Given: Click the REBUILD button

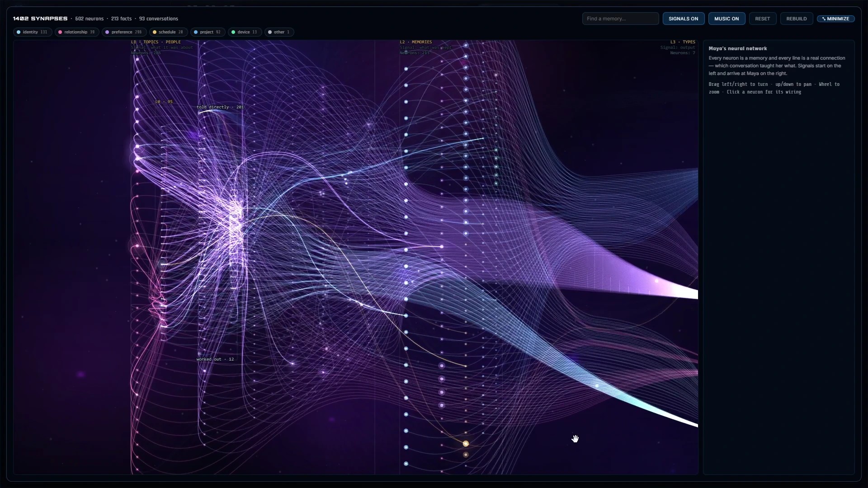Looking at the screenshot, I should pyautogui.click(x=796, y=19).
